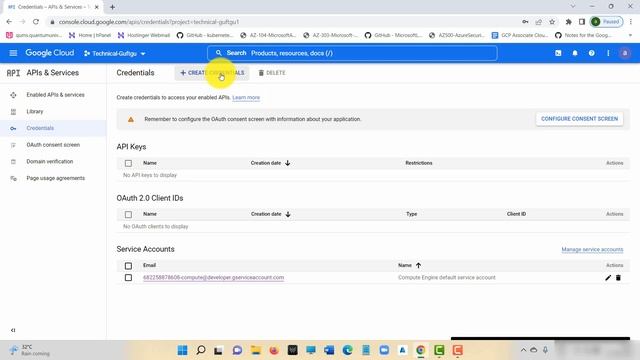This screenshot has height=360, width=640.
Task: Open the help question mark icon
Action: coord(591,53)
